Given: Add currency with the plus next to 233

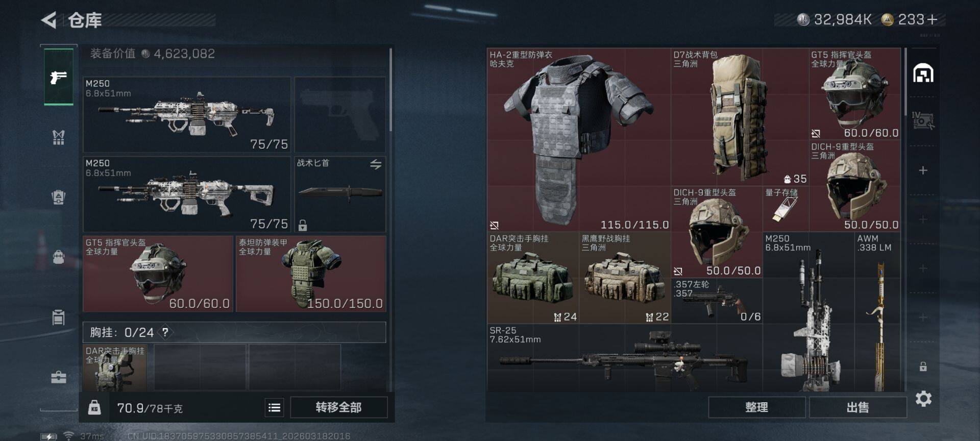Looking at the screenshot, I should click(932, 20).
